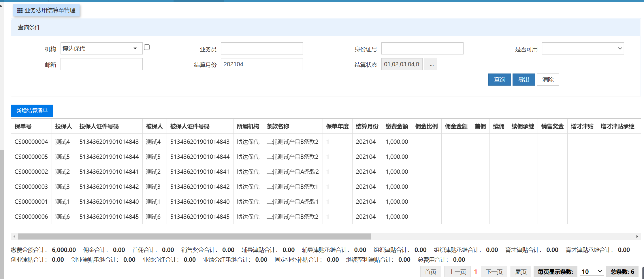Click the grid icon beside 业务费用结算单管理

(20, 11)
